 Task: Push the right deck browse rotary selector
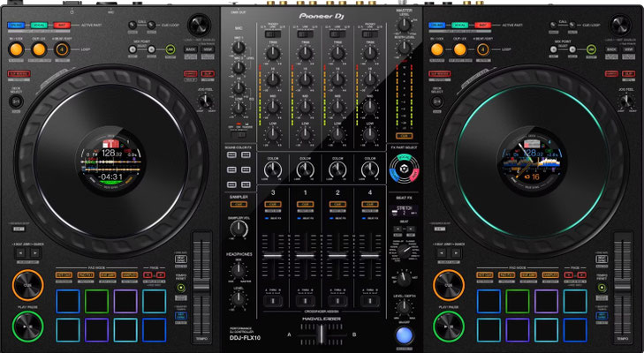coord(620,25)
